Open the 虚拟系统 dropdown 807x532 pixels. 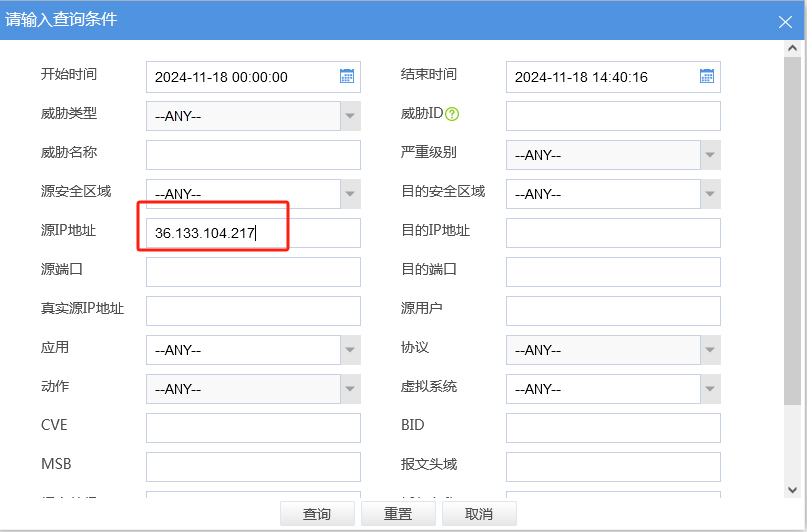(710, 389)
